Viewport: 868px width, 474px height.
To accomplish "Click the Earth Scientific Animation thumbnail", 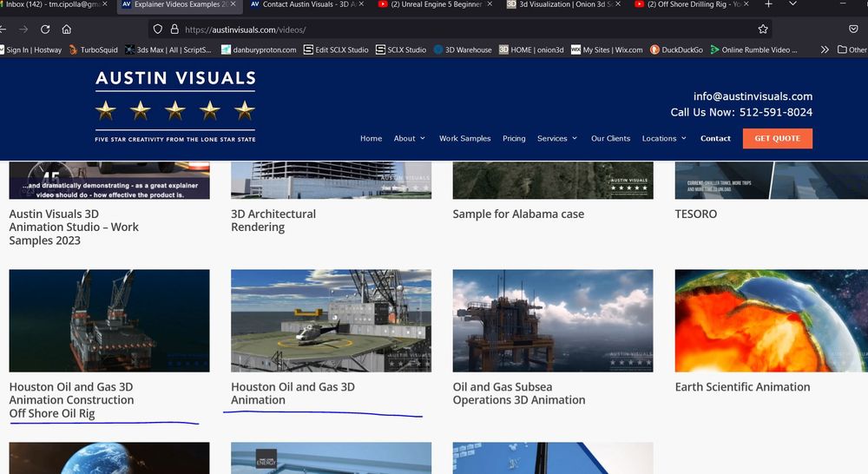I will 771,320.
